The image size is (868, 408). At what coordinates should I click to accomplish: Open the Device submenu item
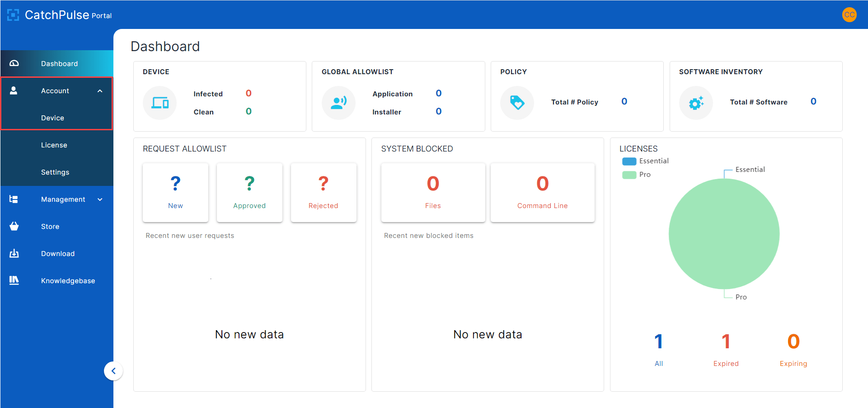(x=52, y=118)
